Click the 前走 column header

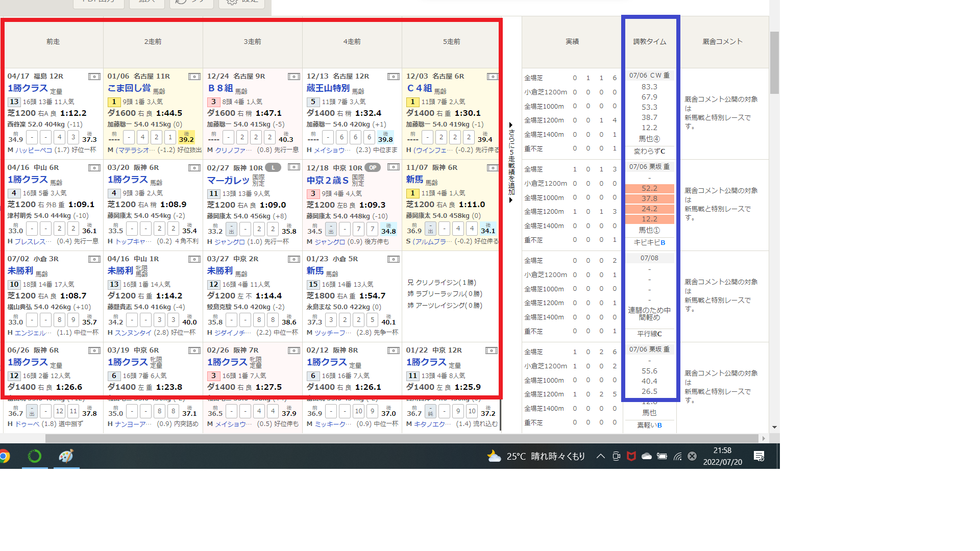tap(53, 42)
